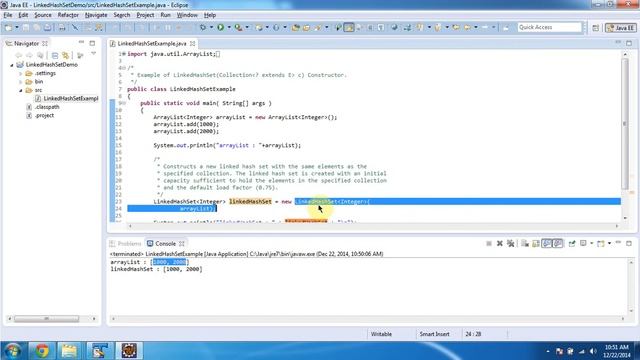The image size is (640, 360).
Task: Click the Display Selected Console icon
Action: pos(583,244)
